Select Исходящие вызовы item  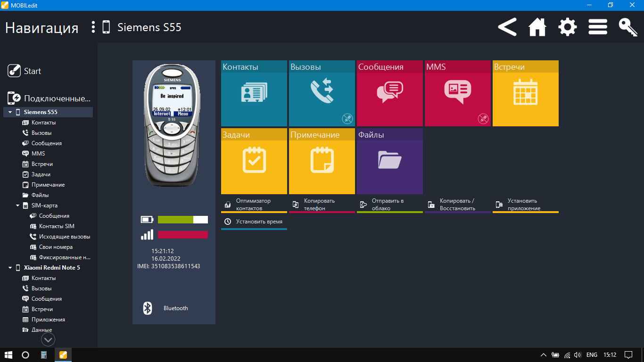click(x=60, y=237)
